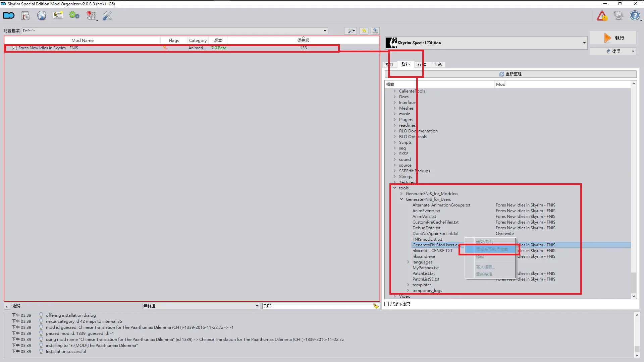Select the PatchListSE.txt file
This screenshot has width=644, height=362.
[426, 279]
